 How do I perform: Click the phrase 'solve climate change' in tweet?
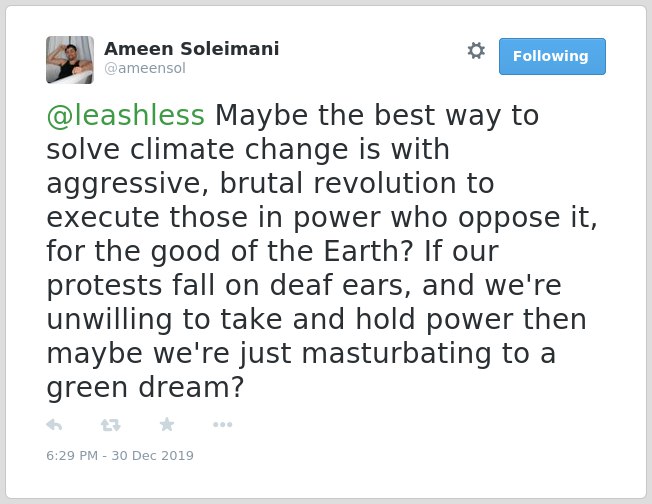[198, 149]
